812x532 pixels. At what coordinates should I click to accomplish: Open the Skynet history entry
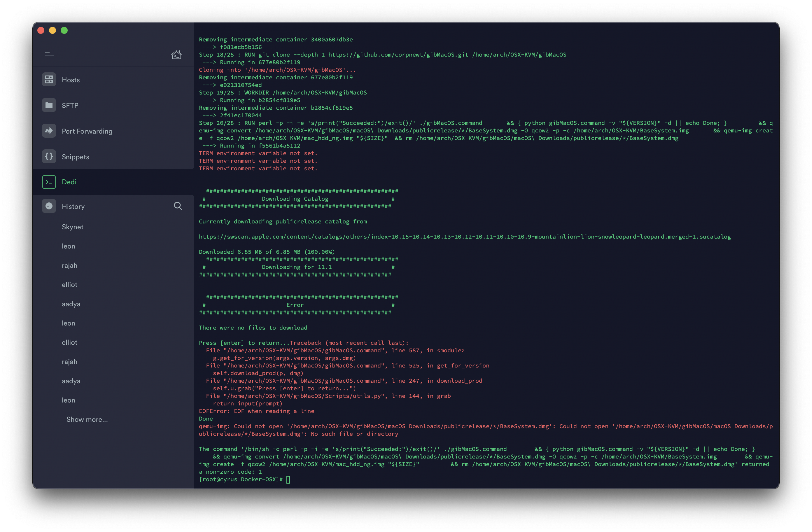[72, 227]
